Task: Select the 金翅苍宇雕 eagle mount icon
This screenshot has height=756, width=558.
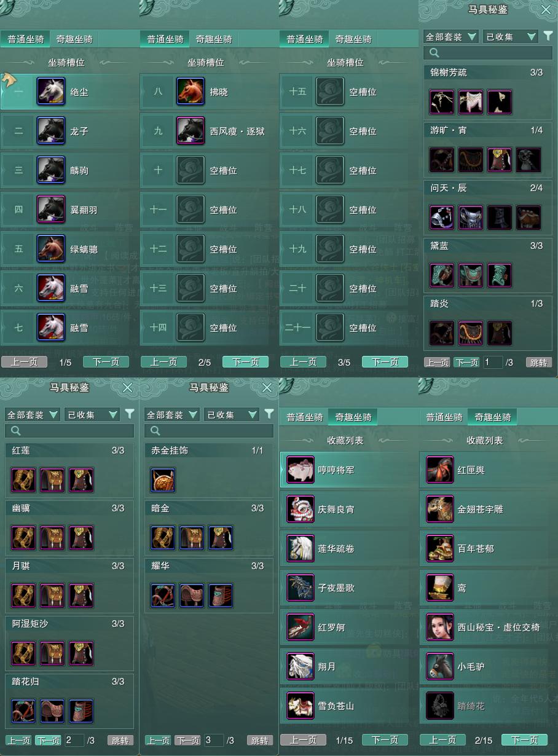Action: pyautogui.click(x=440, y=510)
